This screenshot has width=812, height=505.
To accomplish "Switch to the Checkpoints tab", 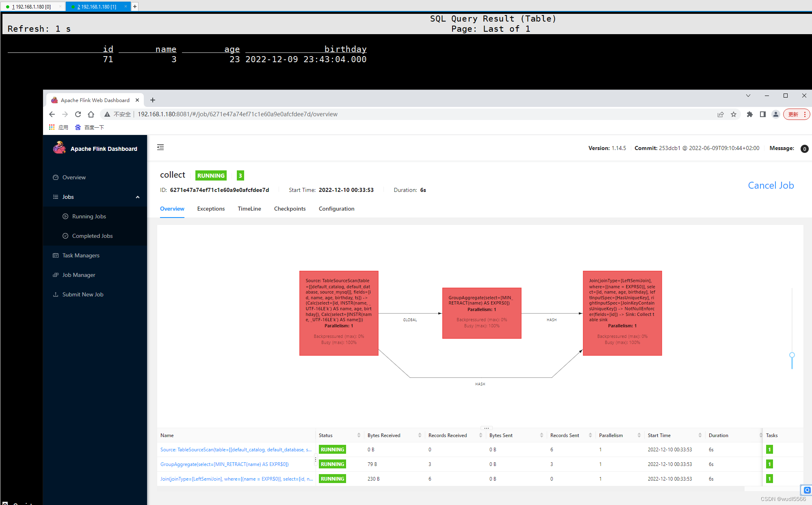I will point(290,209).
